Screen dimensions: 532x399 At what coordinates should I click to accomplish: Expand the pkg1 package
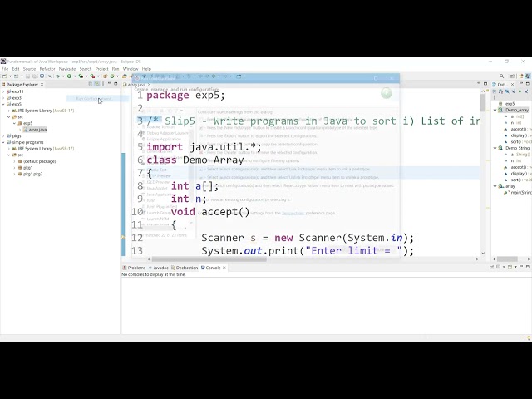15,168
